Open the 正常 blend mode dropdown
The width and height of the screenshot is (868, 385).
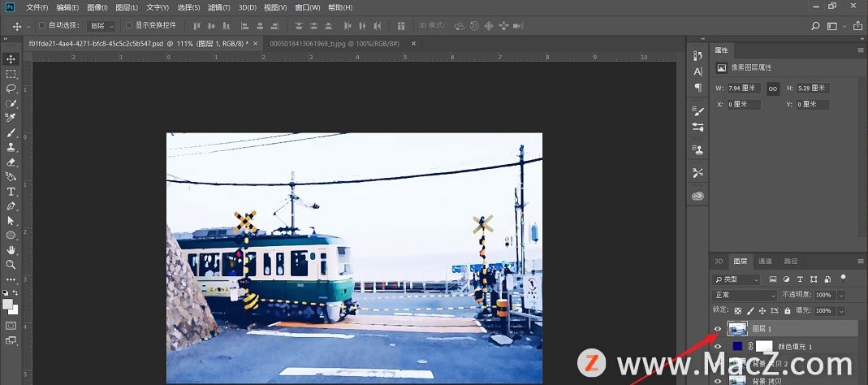click(744, 295)
